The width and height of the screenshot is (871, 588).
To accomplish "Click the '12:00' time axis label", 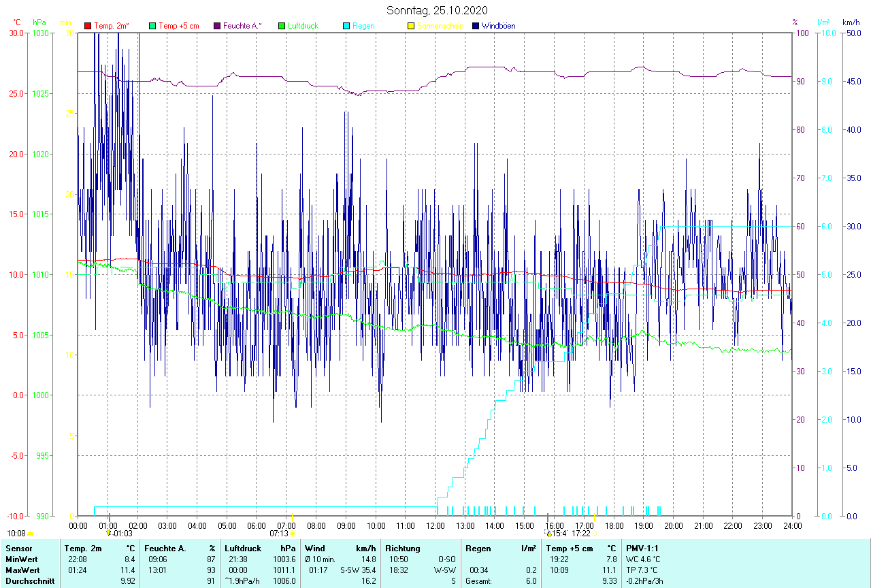I will (x=435, y=525).
